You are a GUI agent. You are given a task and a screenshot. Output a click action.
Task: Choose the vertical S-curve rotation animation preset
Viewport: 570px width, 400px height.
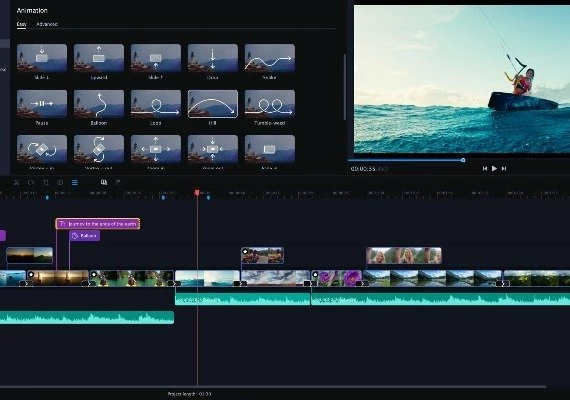click(99, 149)
